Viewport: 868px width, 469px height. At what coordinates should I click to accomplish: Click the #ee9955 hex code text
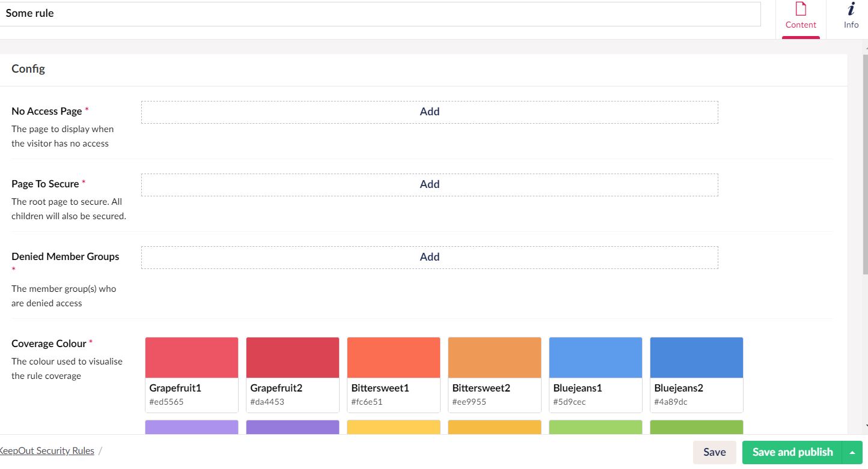(x=469, y=402)
